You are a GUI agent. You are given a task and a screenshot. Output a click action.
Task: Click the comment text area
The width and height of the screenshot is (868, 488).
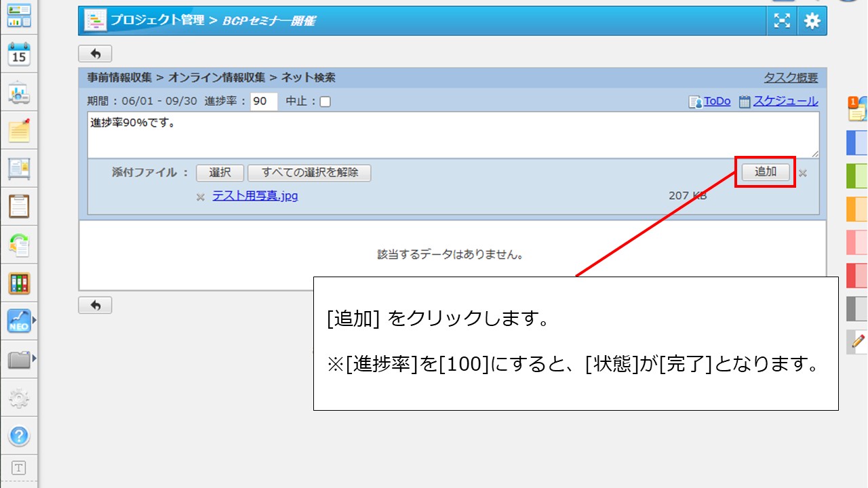[x=453, y=135]
